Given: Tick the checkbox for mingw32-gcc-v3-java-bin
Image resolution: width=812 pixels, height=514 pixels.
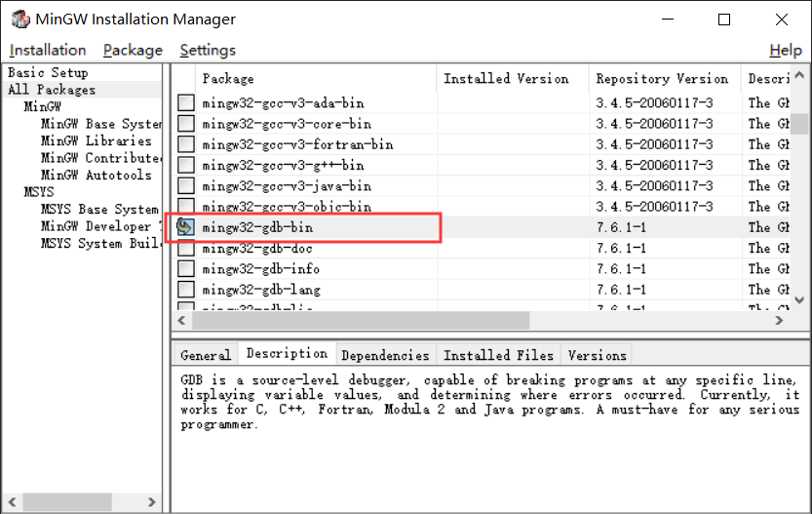Looking at the screenshot, I should (x=186, y=185).
